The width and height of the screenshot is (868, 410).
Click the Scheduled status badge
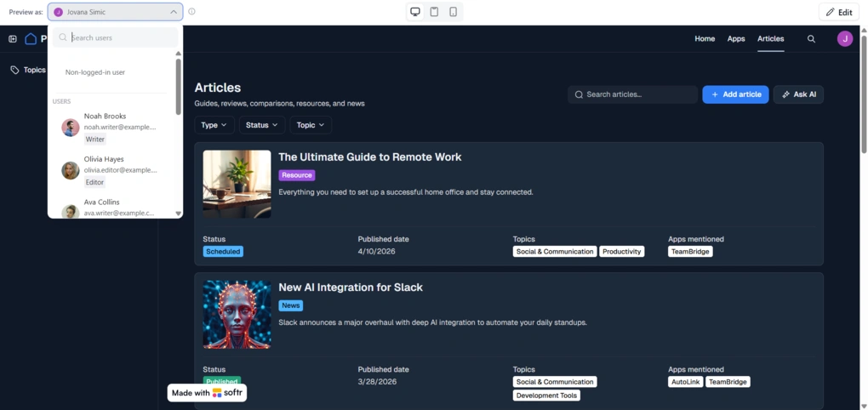coord(223,252)
